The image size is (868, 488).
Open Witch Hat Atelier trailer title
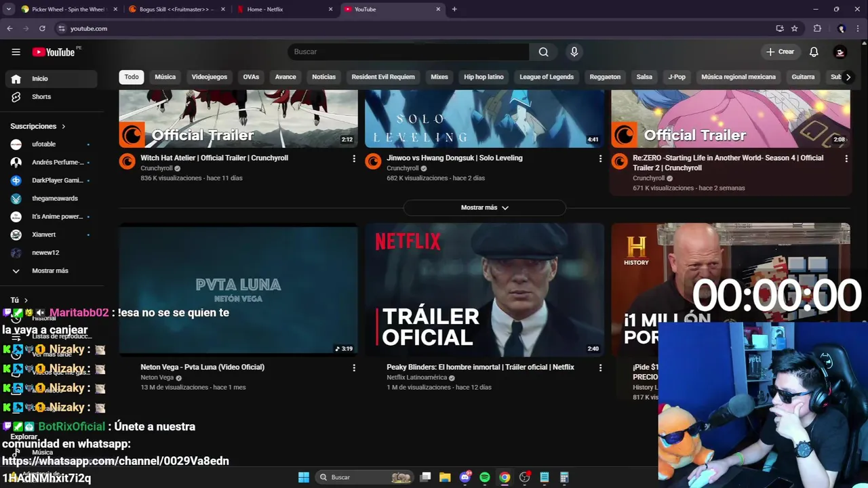pyautogui.click(x=214, y=158)
